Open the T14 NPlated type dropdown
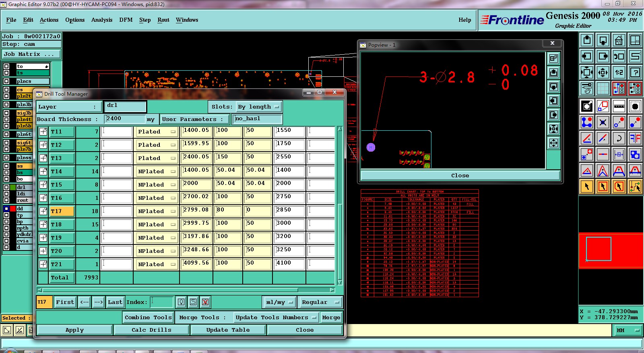 (x=156, y=171)
